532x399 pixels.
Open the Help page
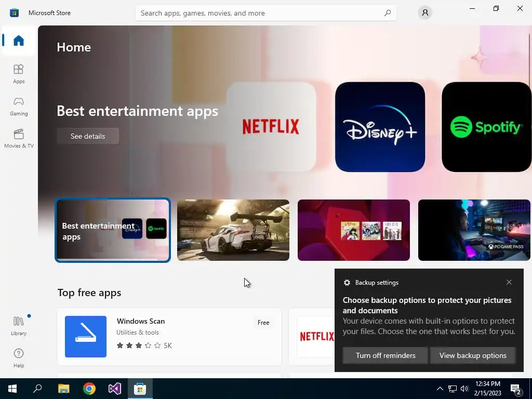[19, 358]
